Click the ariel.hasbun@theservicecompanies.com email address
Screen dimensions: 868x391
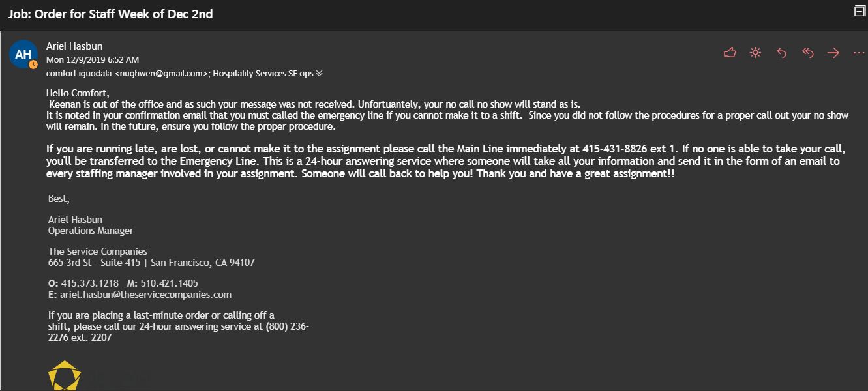click(145, 295)
